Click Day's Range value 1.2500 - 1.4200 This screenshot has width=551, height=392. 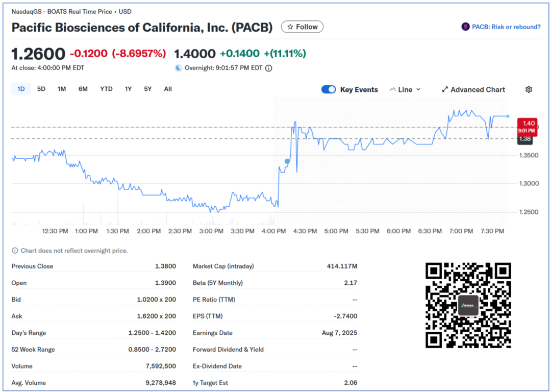(x=152, y=333)
